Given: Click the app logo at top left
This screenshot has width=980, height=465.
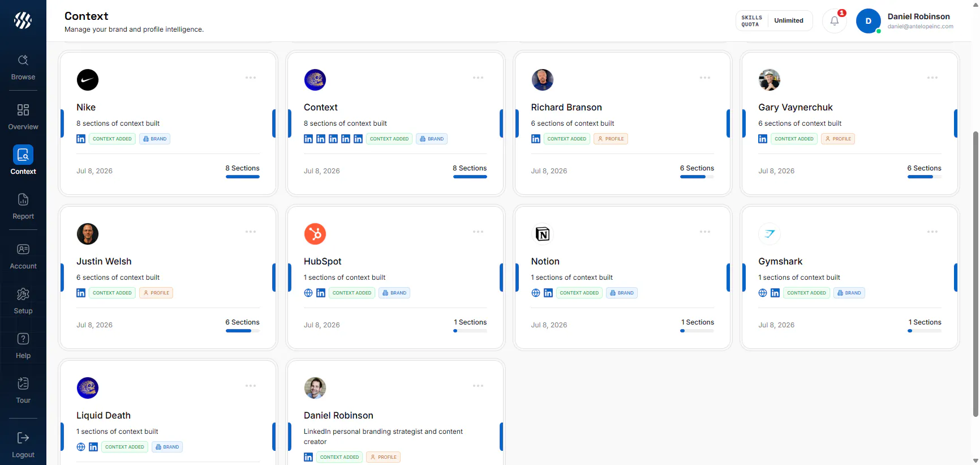Looking at the screenshot, I should click(x=23, y=20).
